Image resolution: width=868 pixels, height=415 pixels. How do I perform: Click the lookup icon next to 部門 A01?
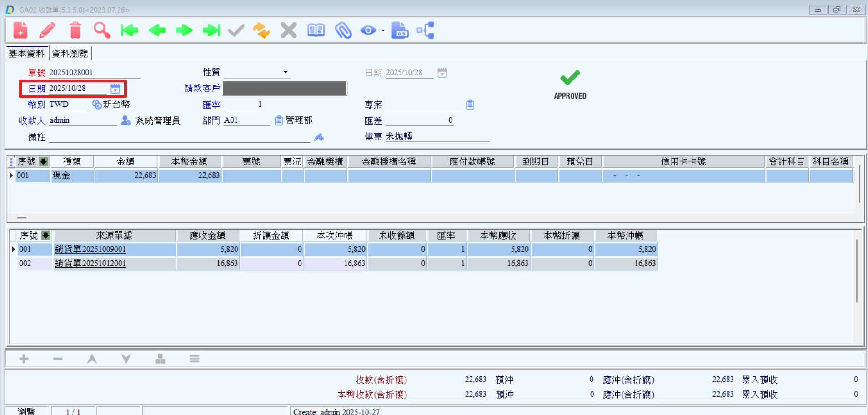click(x=279, y=120)
